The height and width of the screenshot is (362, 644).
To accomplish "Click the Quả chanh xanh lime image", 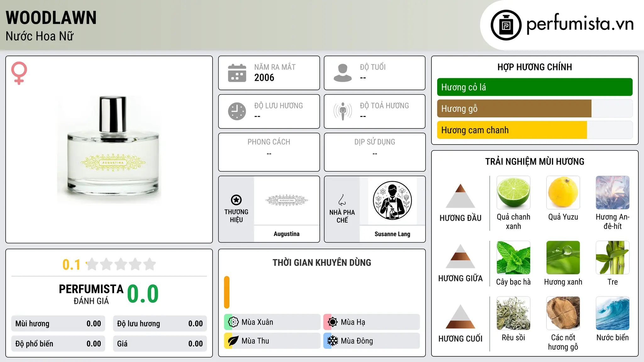I will [x=514, y=193].
